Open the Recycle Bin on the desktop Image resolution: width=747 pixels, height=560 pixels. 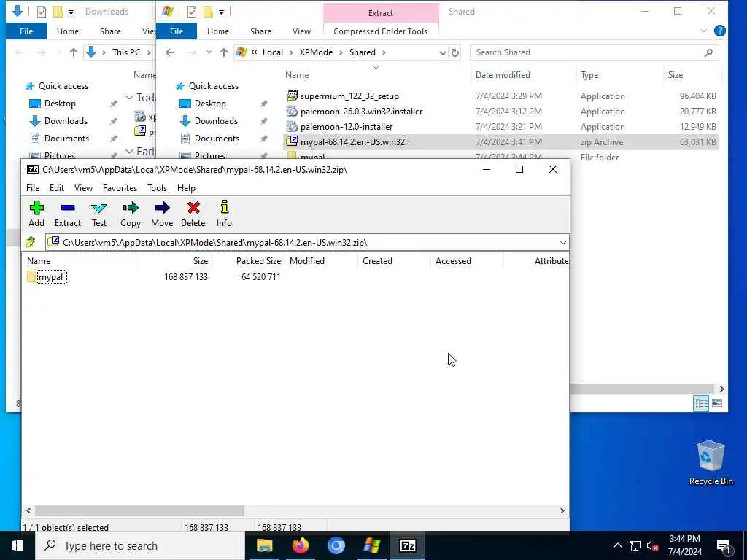(x=711, y=463)
